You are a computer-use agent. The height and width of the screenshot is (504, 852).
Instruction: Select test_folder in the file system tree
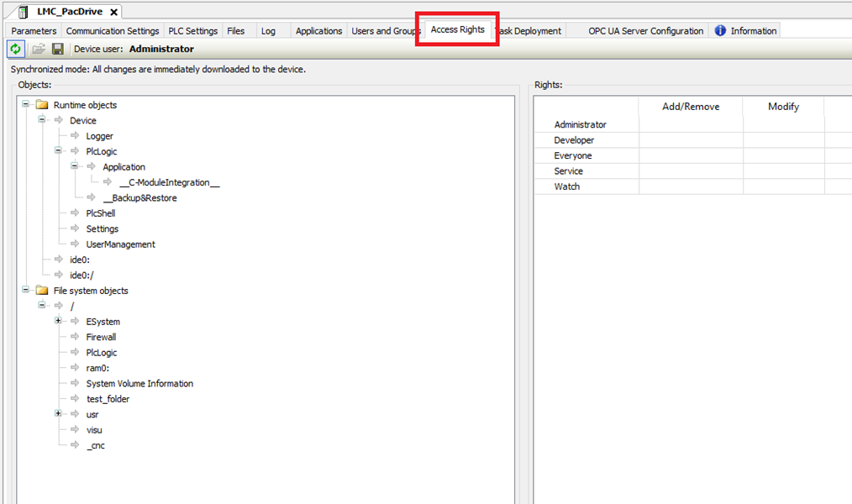[108, 399]
